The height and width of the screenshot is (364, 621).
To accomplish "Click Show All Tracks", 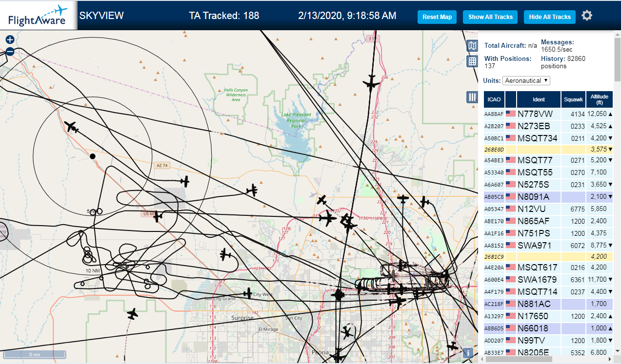I will point(490,17).
